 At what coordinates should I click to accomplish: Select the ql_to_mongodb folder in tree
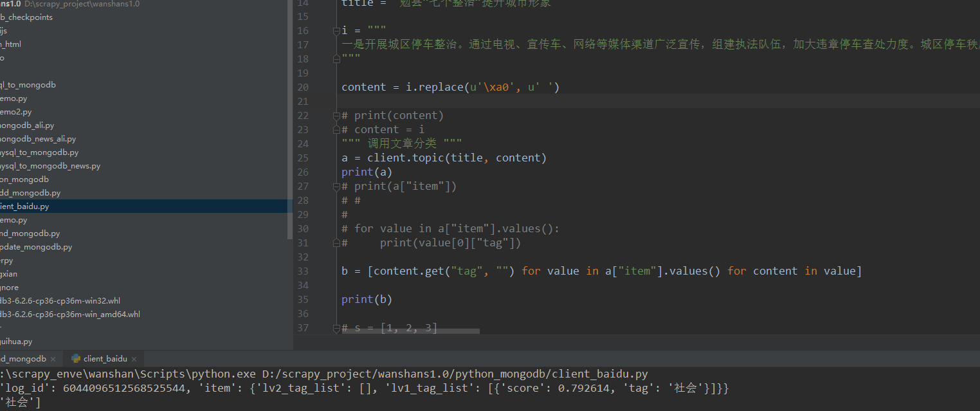pyautogui.click(x=28, y=85)
